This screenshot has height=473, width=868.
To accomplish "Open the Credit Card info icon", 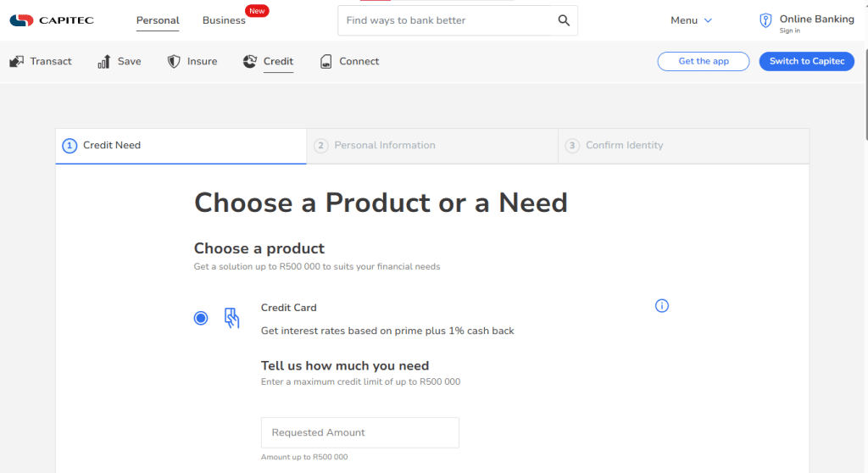I will tap(661, 306).
